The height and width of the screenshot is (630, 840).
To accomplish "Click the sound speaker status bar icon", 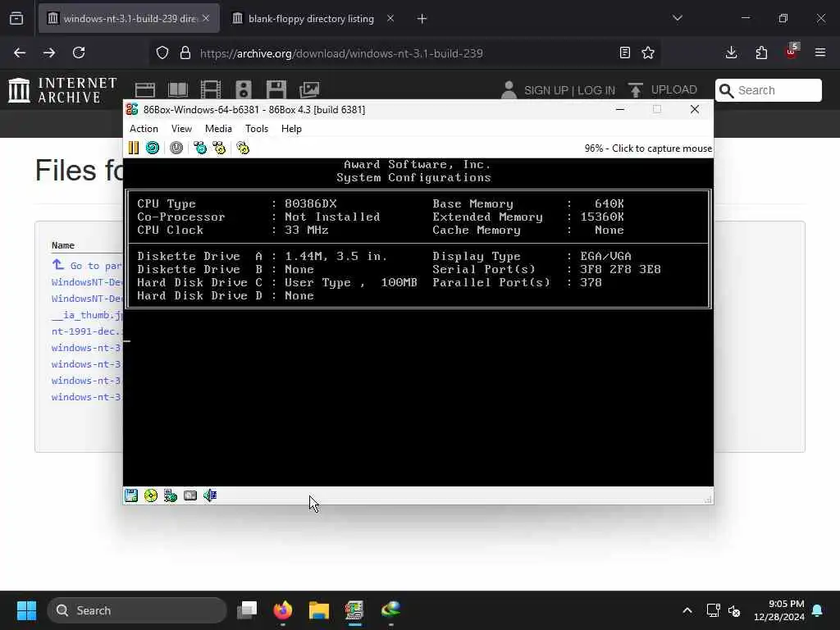I will pyautogui.click(x=210, y=495).
